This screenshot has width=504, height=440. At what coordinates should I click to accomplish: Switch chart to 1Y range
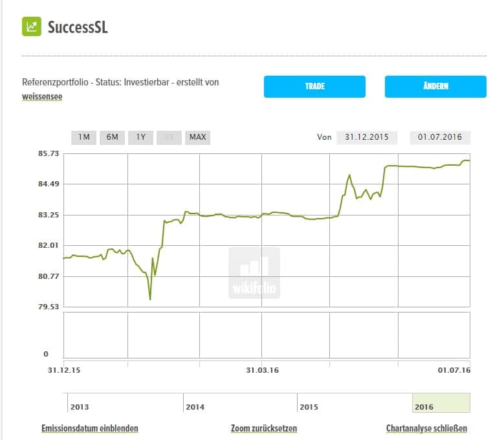point(140,137)
